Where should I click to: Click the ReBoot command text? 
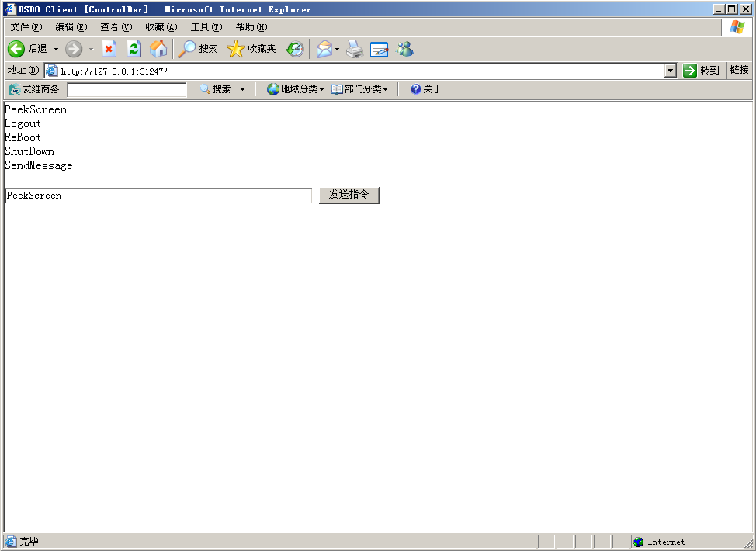click(x=23, y=138)
